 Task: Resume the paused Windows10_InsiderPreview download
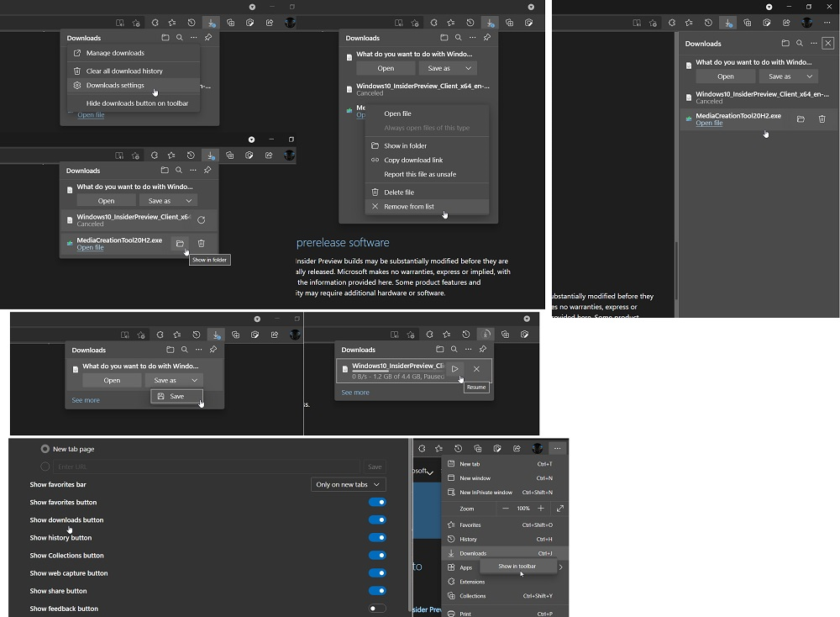[x=454, y=369]
